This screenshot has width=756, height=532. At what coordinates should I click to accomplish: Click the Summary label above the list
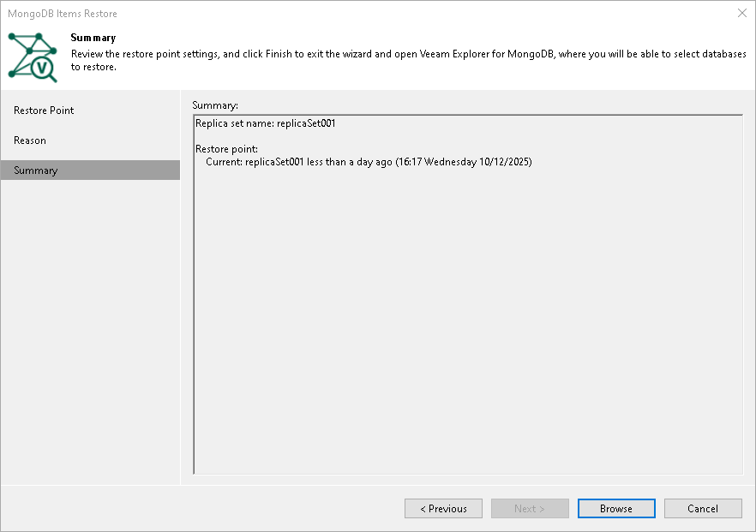(x=216, y=105)
